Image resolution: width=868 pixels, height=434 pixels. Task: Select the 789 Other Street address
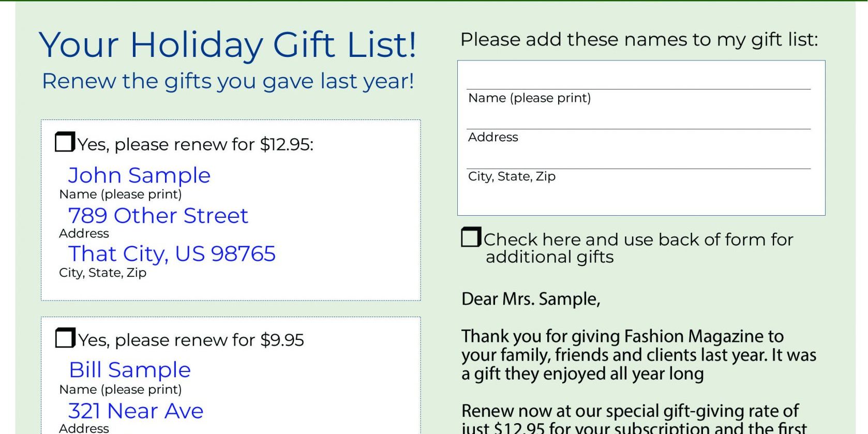pos(158,216)
